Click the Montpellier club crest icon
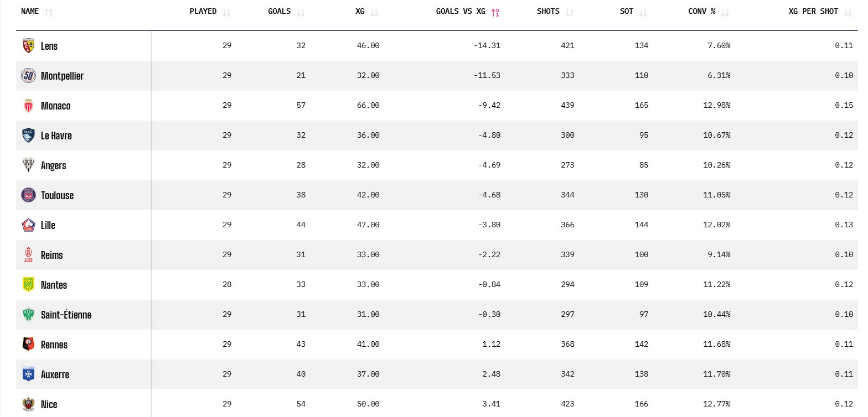The width and height of the screenshot is (868, 417). 28,76
